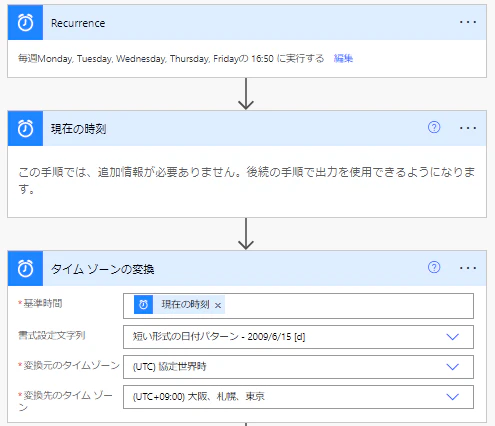495x426 pixels.
Task: Click the arrow connector below Recurrence
Action: (246, 94)
